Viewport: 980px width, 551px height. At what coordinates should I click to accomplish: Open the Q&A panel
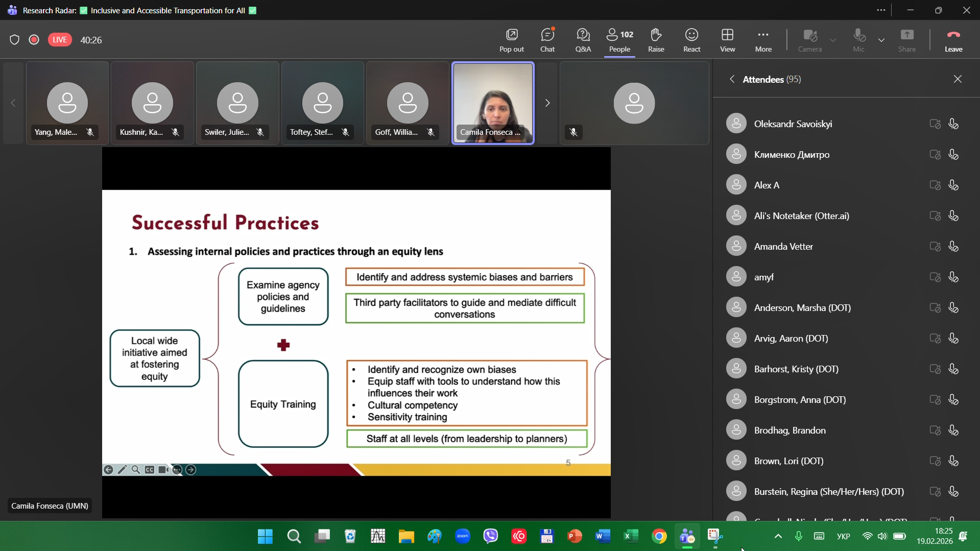coord(583,40)
